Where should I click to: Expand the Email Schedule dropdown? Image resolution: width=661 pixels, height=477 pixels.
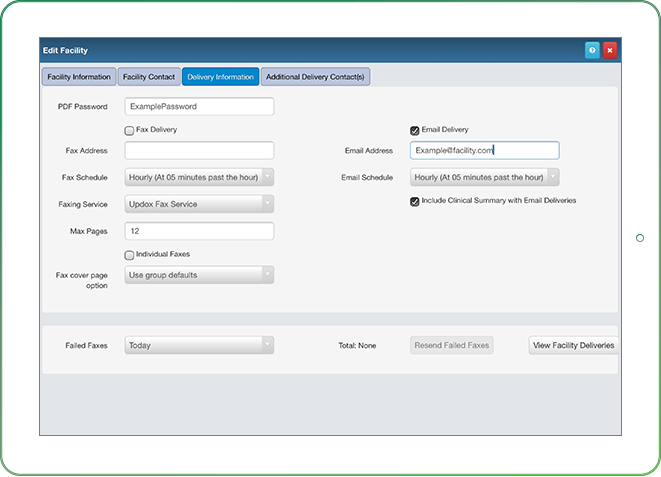click(x=484, y=178)
